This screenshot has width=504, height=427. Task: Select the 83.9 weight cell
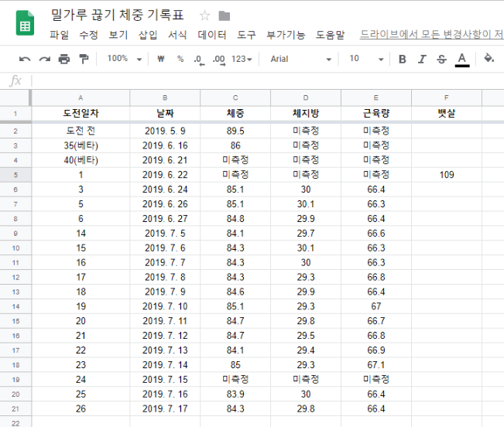[235, 395]
